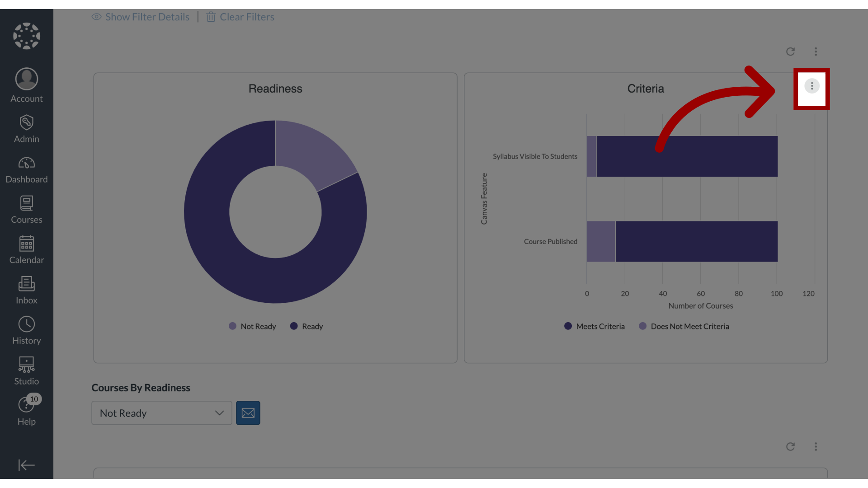The image size is (868, 488).
Task: Collapse the left navigation panel
Action: click(x=26, y=465)
